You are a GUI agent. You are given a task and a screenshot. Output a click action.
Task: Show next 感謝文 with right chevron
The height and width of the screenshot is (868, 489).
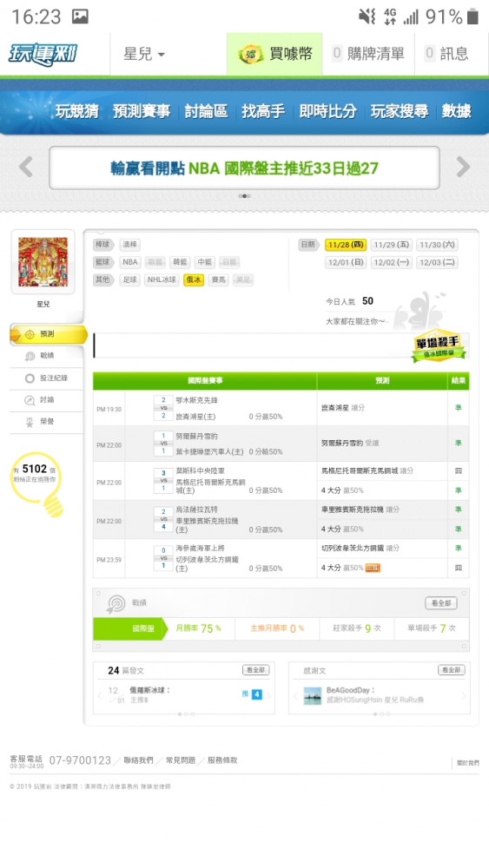coord(464,696)
